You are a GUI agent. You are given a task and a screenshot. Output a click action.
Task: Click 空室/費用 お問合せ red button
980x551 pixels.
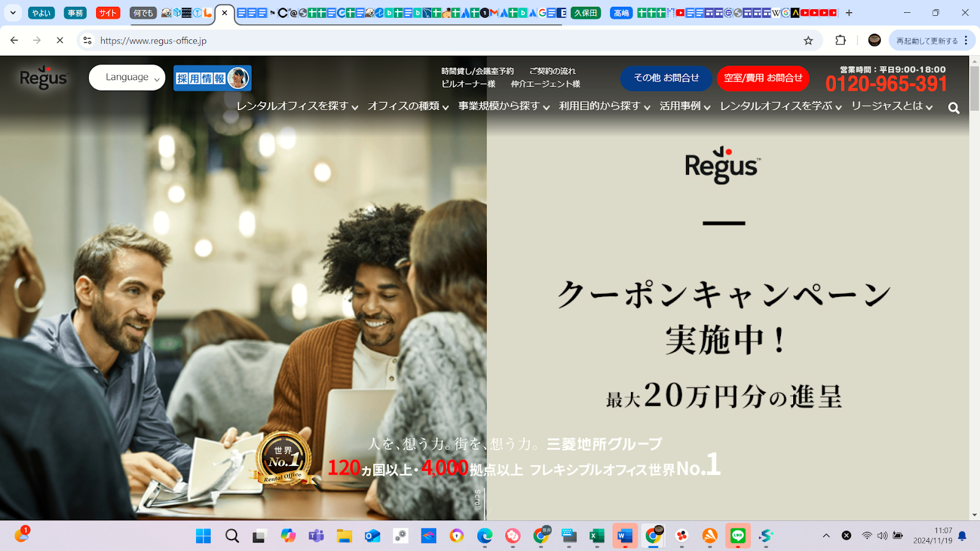click(x=763, y=78)
